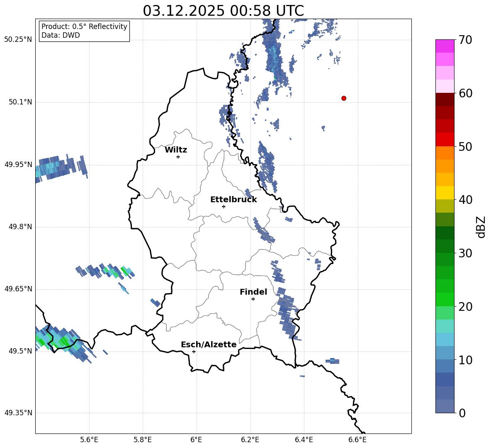
Task: Click the 49.95°N latitude label
Action: (x=18, y=164)
